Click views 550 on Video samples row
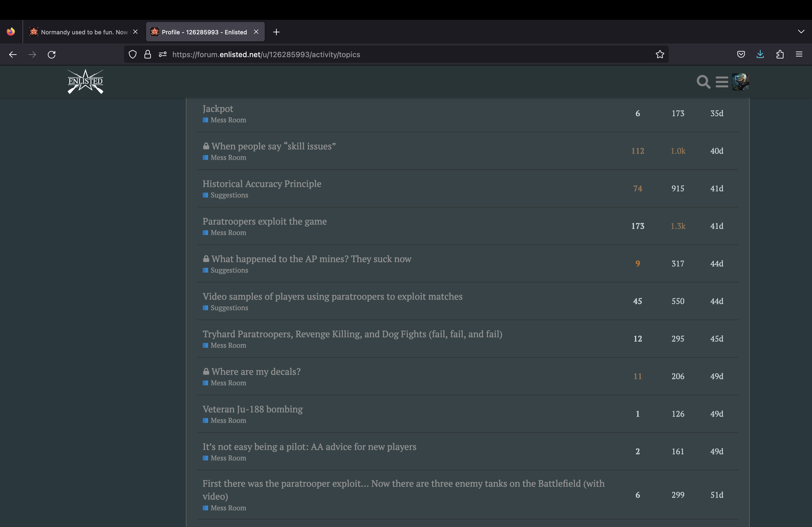Image resolution: width=812 pixels, height=527 pixels. [x=678, y=301]
